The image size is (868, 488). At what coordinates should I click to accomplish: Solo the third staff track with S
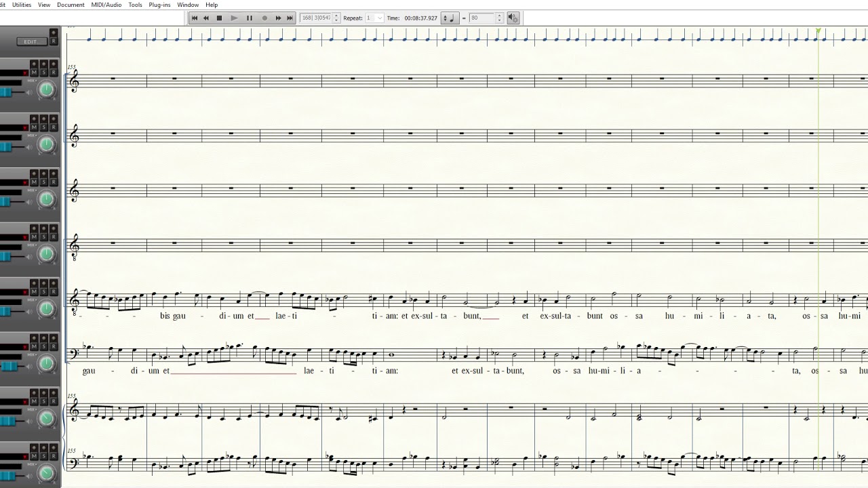point(43,182)
